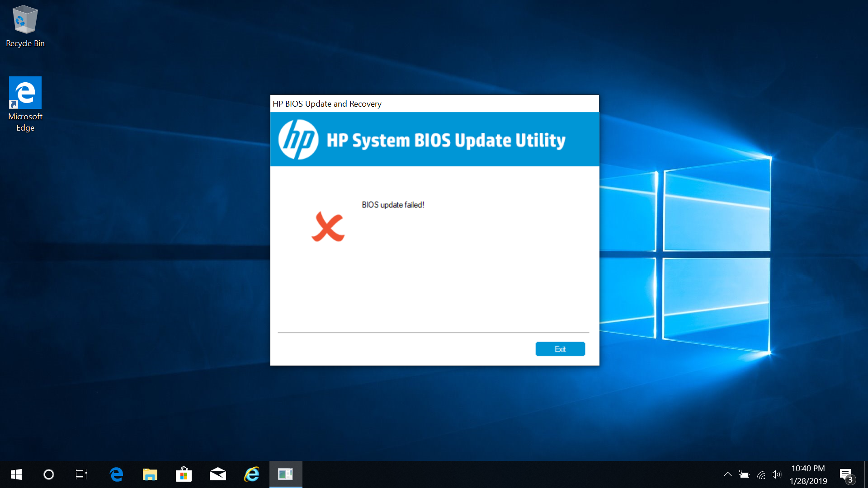Image resolution: width=868 pixels, height=488 pixels.
Task: Launch Microsoft Edge from the desktop shortcut
Action: click(x=25, y=92)
